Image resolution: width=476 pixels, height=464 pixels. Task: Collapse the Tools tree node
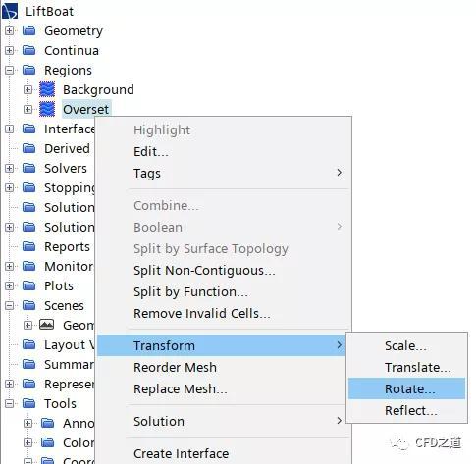coord(10,403)
